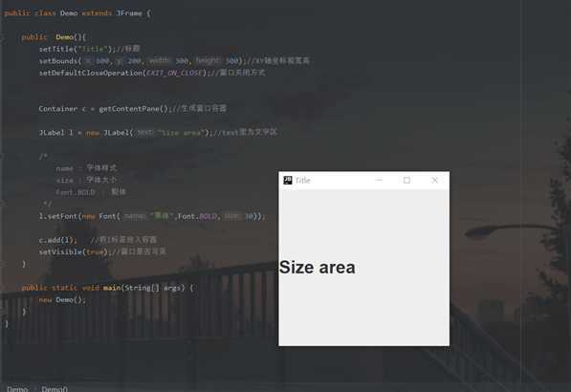Maximize the Title window
571x392 pixels.
406,180
